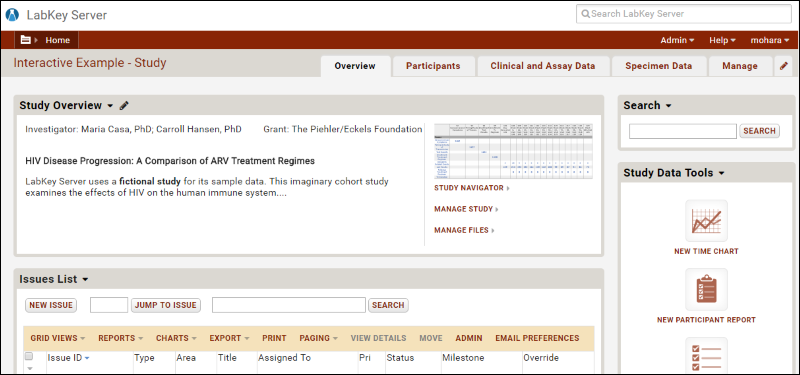This screenshot has height=375, width=800.
Task: Click the New Issue button
Action: click(x=51, y=305)
